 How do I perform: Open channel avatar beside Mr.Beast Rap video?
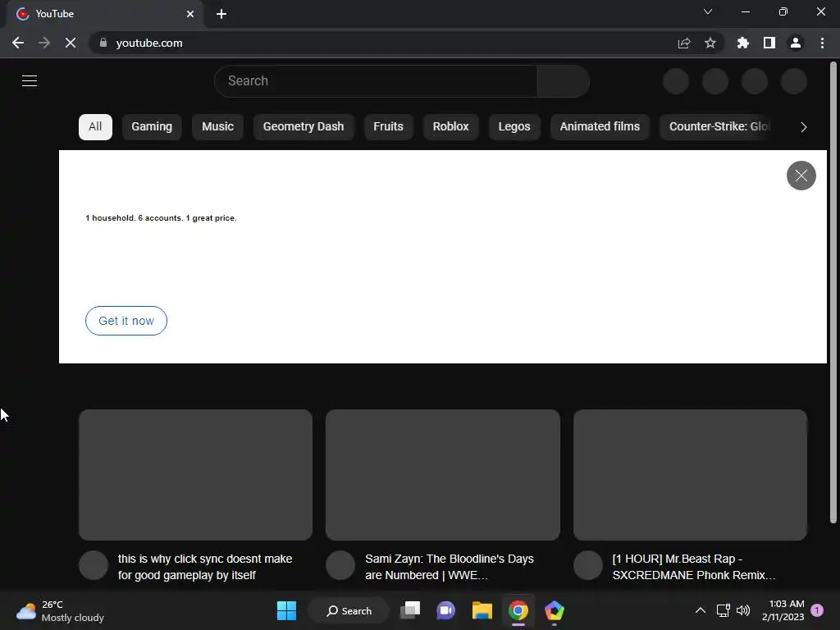[587, 565]
